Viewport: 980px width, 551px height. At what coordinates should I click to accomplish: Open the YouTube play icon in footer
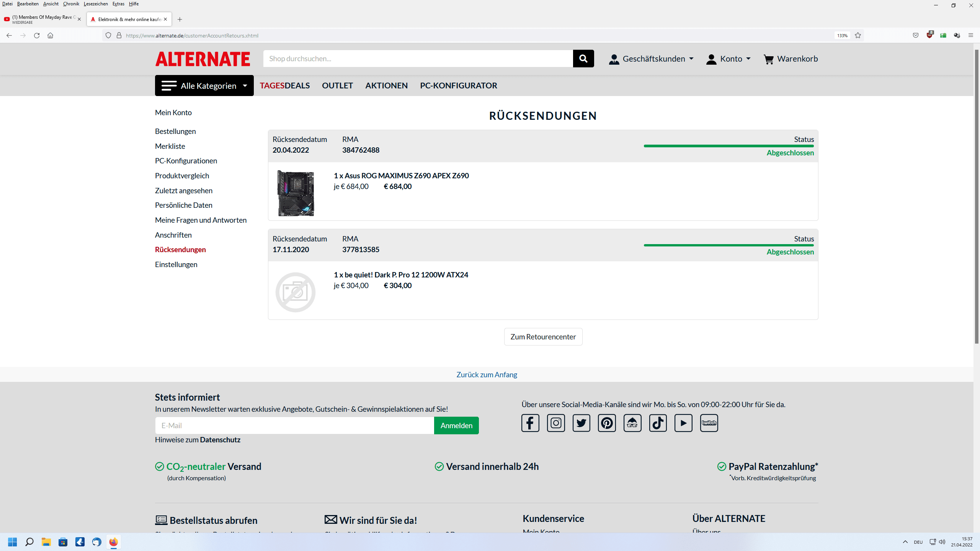tap(684, 423)
